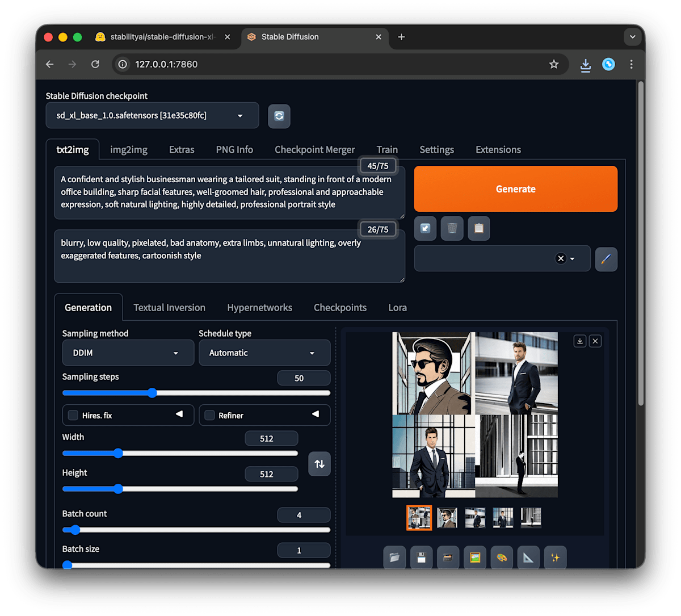Screen dimensions: 681x616
Task: Enable the Hires. fix checkbox
Action: (x=73, y=415)
